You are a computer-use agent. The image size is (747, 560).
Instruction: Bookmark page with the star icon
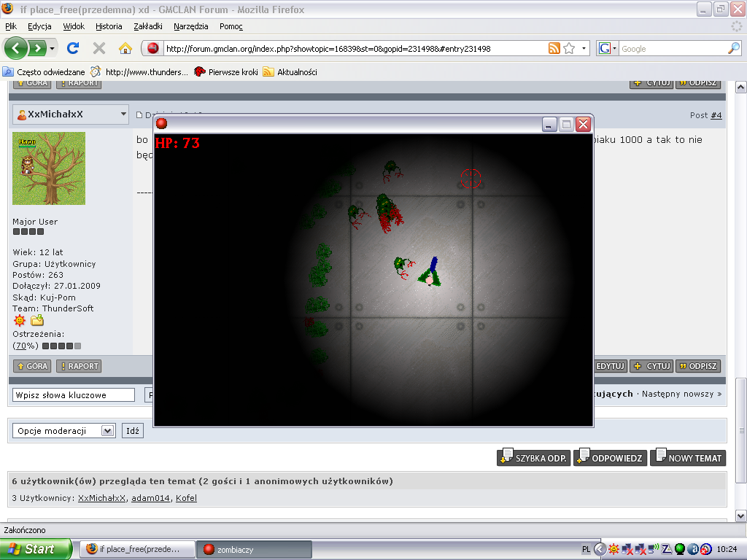pyautogui.click(x=569, y=48)
